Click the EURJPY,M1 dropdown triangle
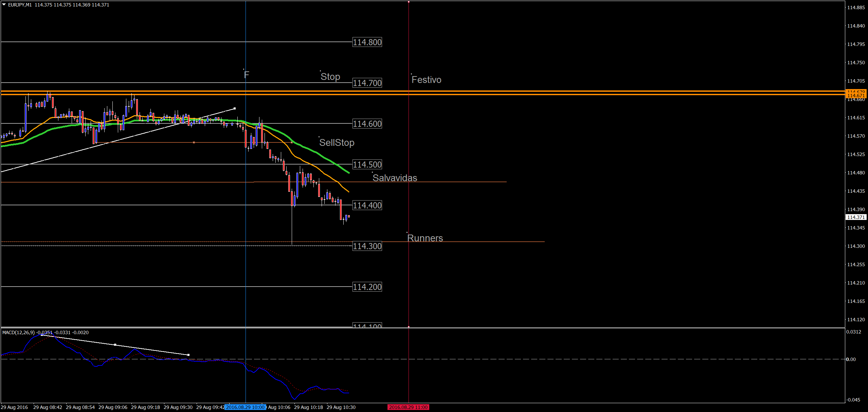This screenshot has width=868, height=412. click(x=4, y=5)
